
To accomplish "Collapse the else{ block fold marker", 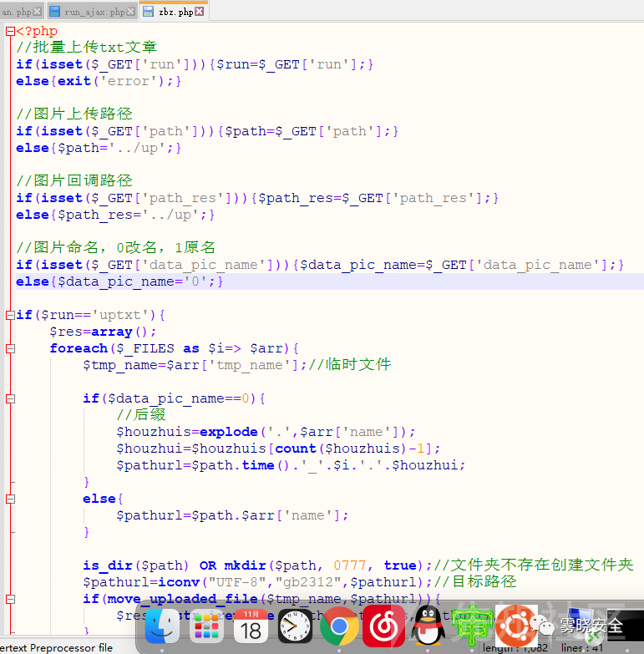I will 10,499.
